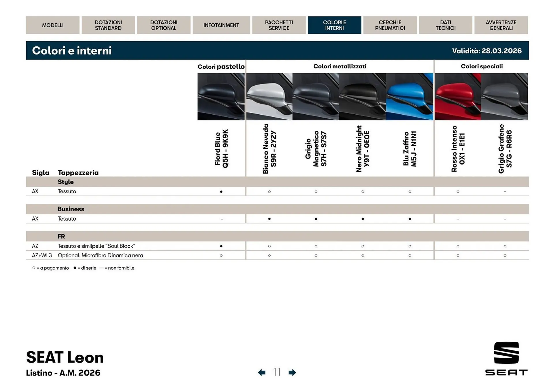Click Listino - A.M. 2026 subtitle
Image resolution: width=554 pixels, height=392 pixels.
coord(63,373)
